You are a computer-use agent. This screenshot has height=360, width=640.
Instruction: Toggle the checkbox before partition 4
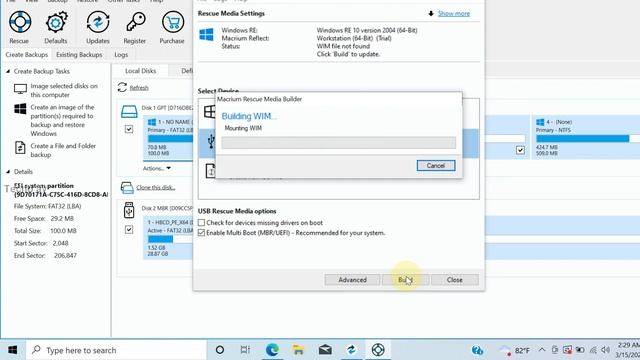coord(520,150)
